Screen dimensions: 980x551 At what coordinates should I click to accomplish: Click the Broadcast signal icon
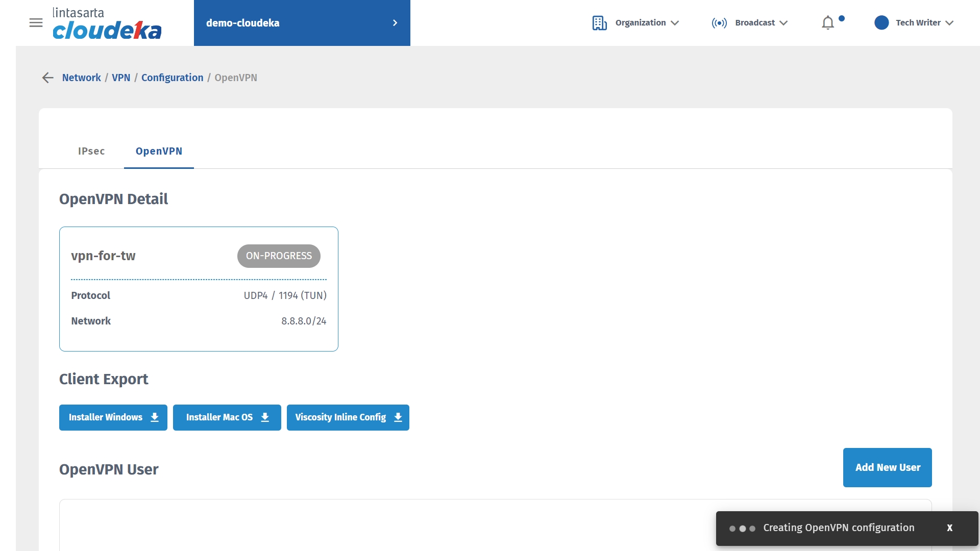pyautogui.click(x=719, y=23)
